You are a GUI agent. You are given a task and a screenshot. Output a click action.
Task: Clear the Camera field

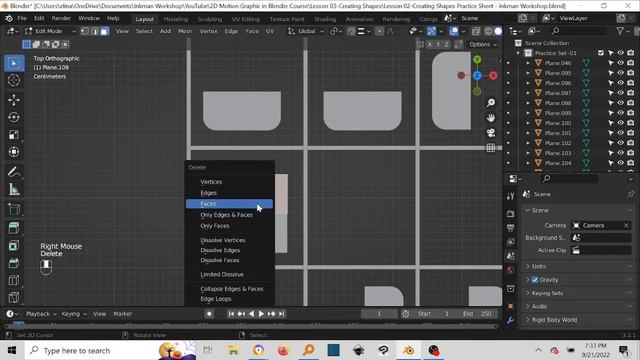click(x=626, y=225)
